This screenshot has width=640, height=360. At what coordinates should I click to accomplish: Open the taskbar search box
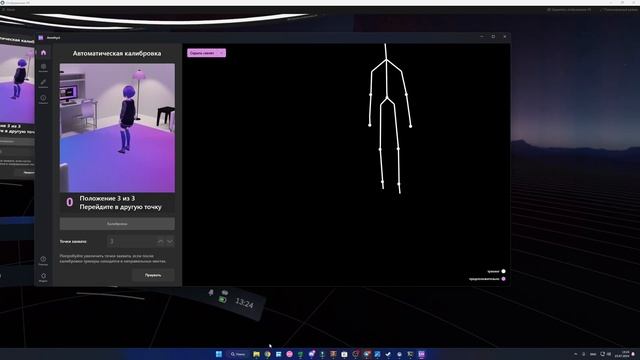[x=238, y=354]
